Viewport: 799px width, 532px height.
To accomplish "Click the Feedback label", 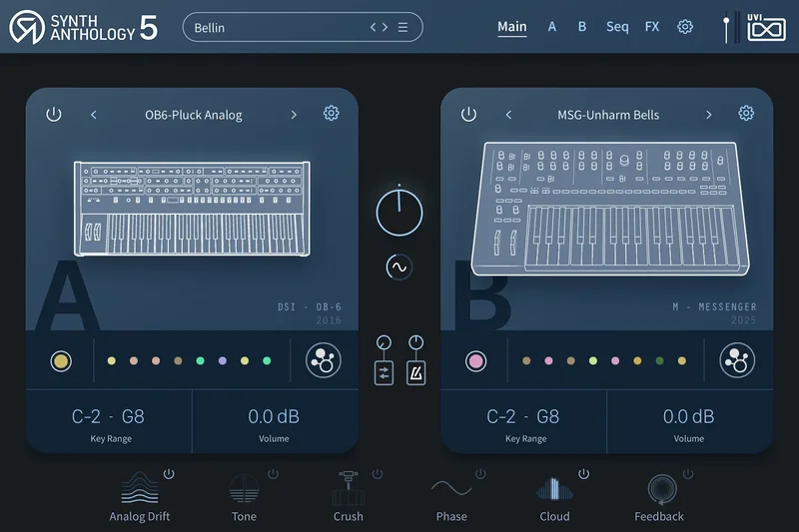I will 659,516.
